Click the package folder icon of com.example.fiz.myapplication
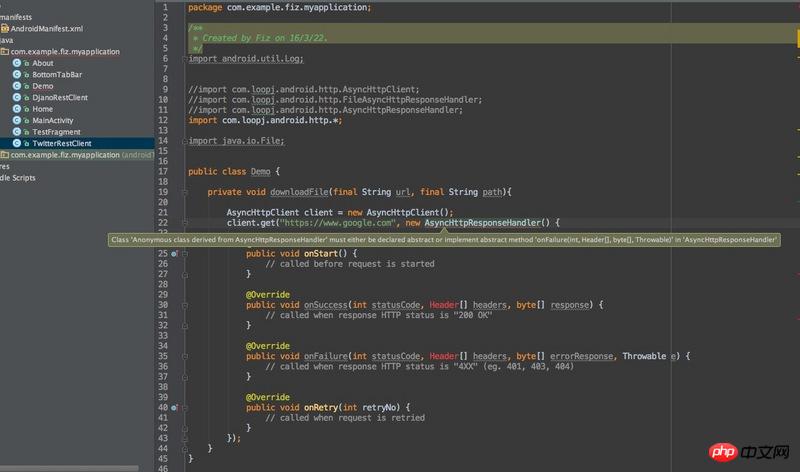Viewport: 800px width, 472px height. pyautogui.click(x=5, y=52)
